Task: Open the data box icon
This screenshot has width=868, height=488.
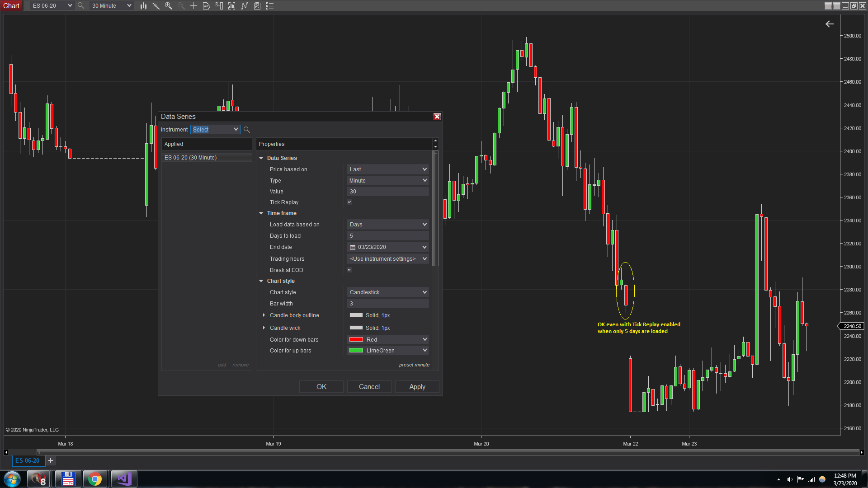Action: coord(206,6)
